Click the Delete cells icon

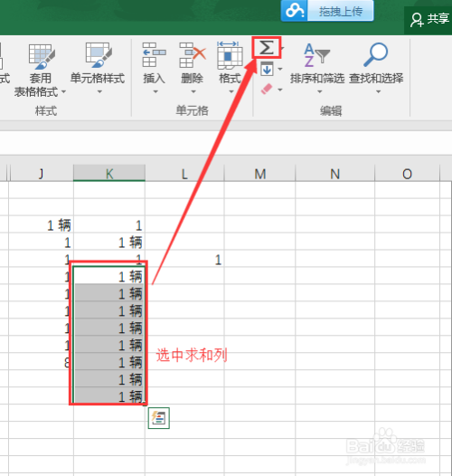point(193,55)
